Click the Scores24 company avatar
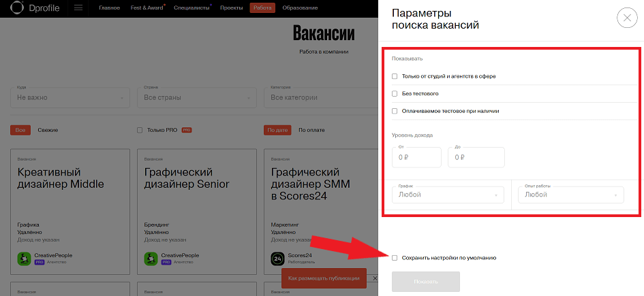Image resolution: width=644 pixels, height=296 pixels. [277, 259]
